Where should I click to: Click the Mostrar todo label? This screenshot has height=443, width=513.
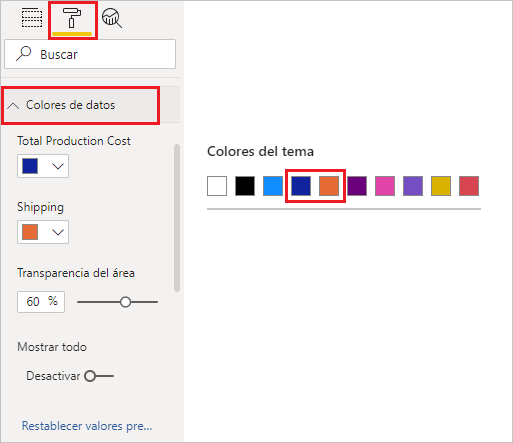(52, 347)
